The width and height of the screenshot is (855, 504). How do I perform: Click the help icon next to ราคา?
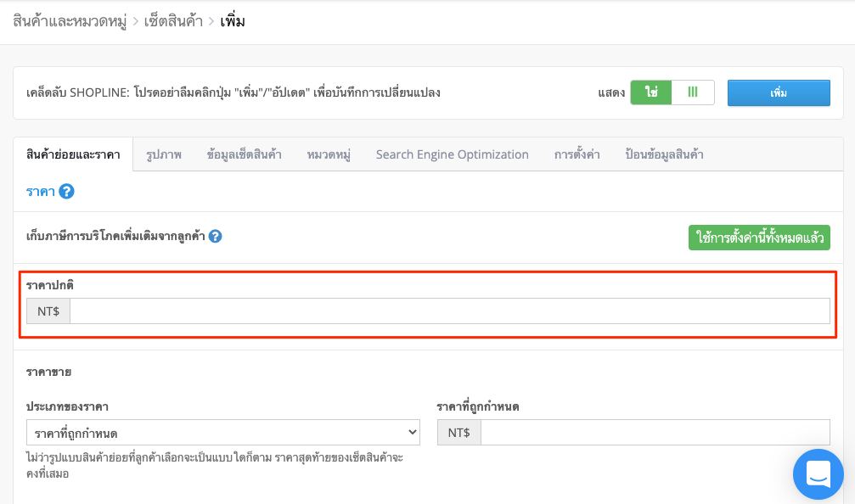[x=66, y=192]
